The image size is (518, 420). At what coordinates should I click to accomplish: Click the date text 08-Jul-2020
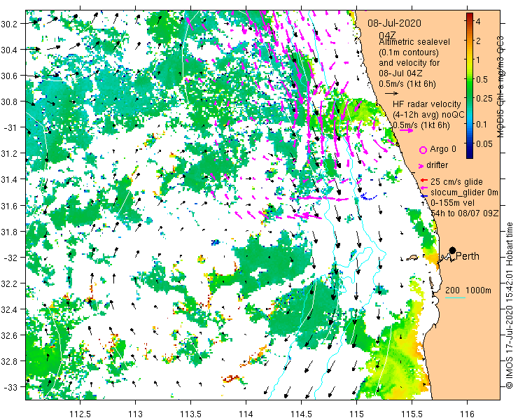394,24
